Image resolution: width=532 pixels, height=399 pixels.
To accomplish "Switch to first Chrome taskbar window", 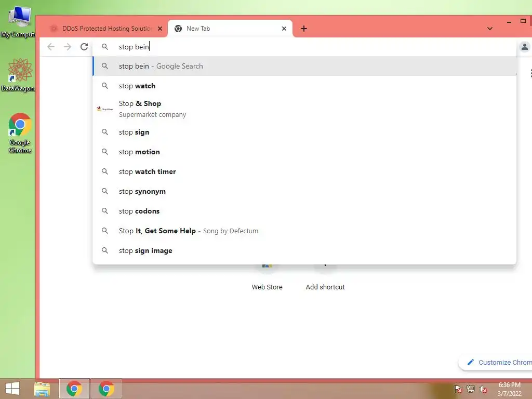I will 74,389.
